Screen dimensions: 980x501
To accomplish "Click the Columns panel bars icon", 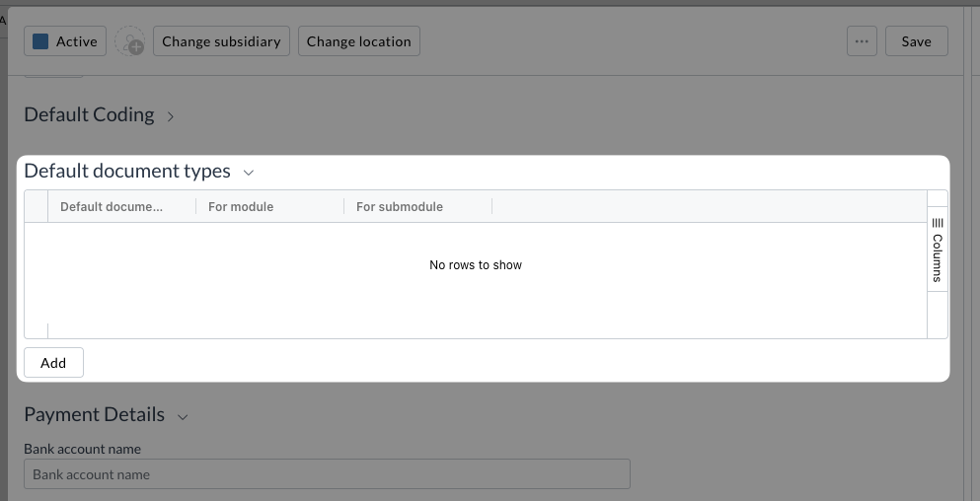I will pos(938,222).
